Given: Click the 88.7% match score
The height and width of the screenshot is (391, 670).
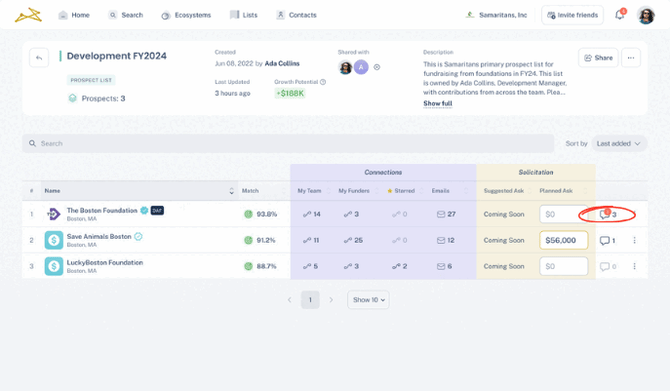Looking at the screenshot, I should 260,266.
